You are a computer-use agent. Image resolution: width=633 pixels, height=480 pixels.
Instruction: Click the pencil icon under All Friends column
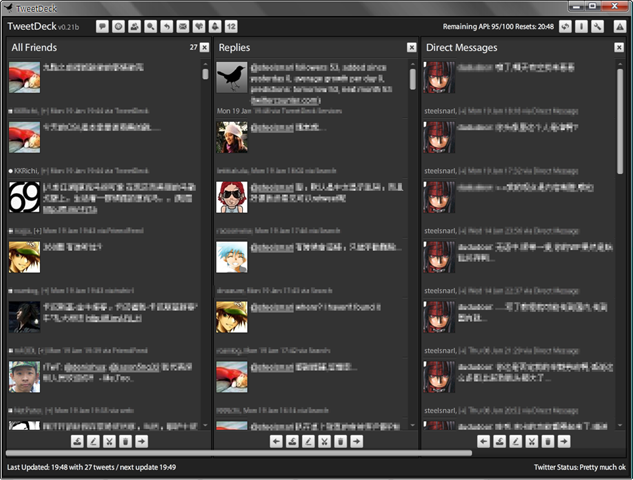click(93, 441)
